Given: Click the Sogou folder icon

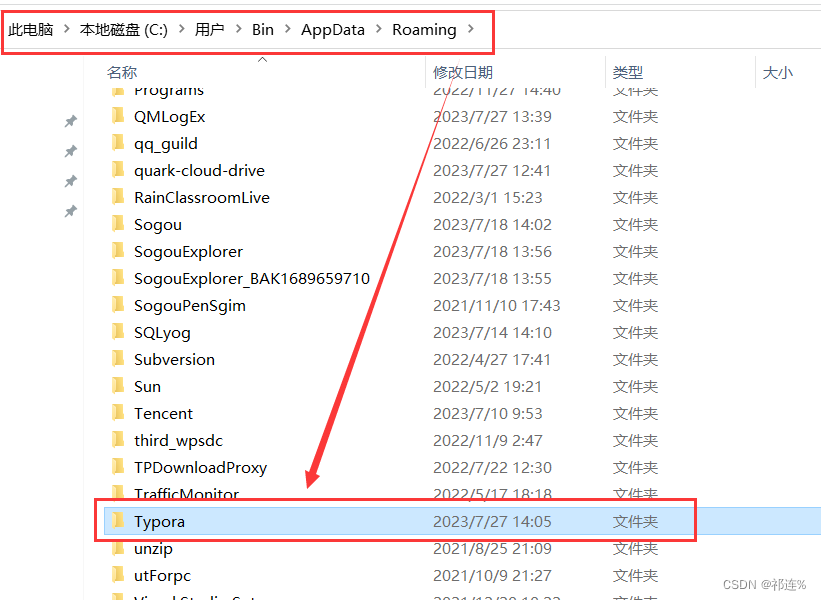Looking at the screenshot, I should click(117, 224).
